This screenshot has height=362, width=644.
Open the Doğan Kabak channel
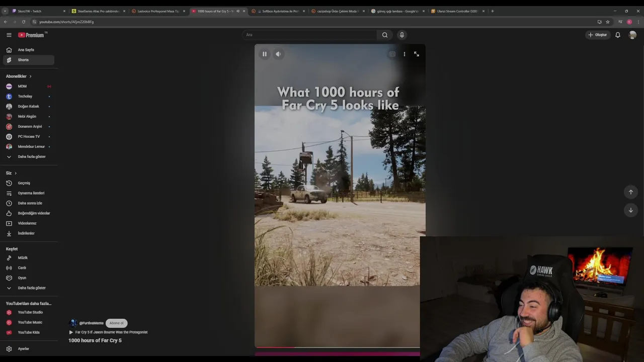pos(29,106)
